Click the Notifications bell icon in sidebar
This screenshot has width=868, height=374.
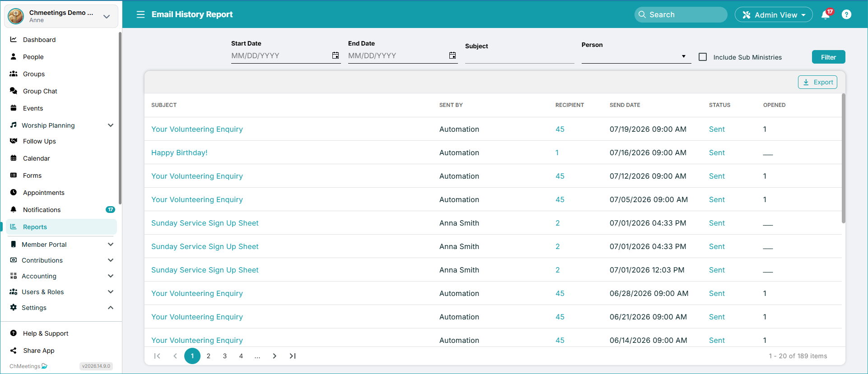click(14, 210)
